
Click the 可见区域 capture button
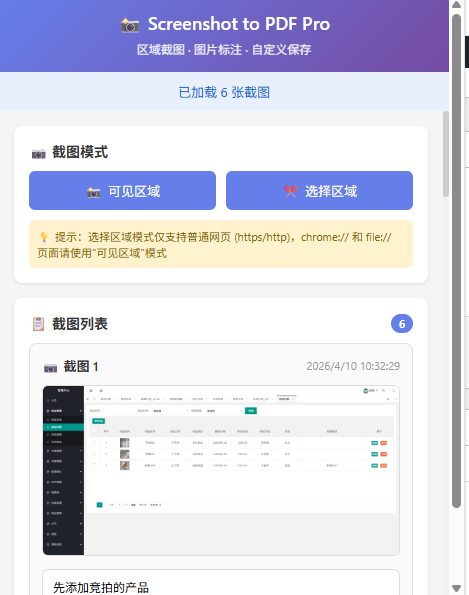[x=122, y=190]
